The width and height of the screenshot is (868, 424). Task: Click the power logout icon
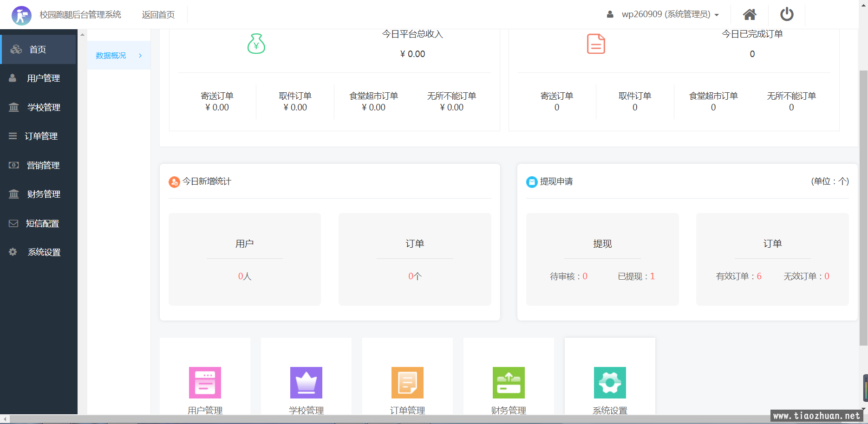(x=787, y=14)
